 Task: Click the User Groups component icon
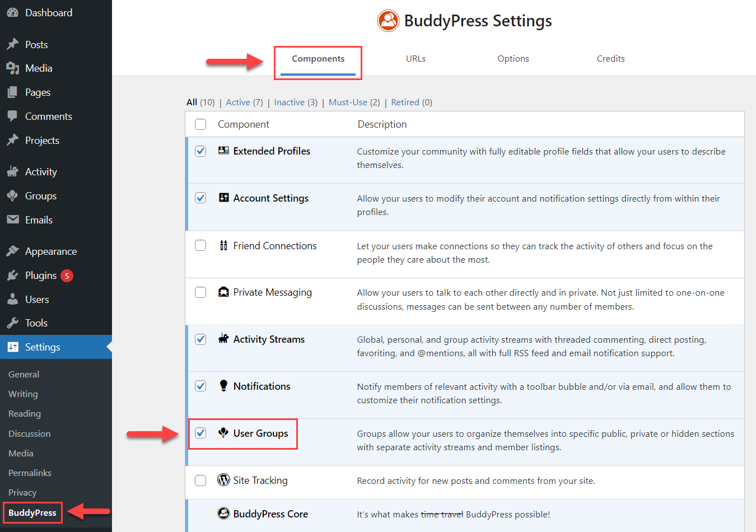(x=223, y=433)
